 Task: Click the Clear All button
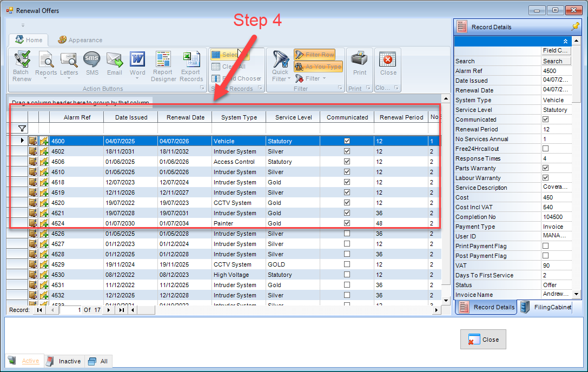[x=228, y=67]
